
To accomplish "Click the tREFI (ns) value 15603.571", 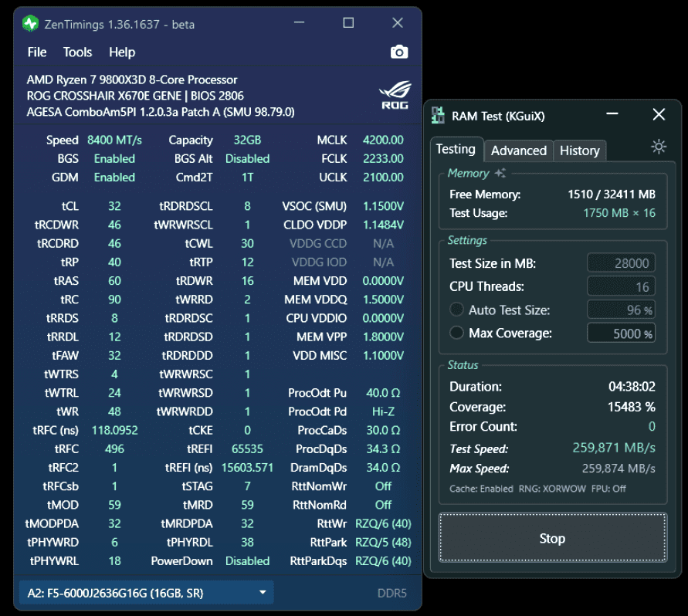I will point(247,468).
